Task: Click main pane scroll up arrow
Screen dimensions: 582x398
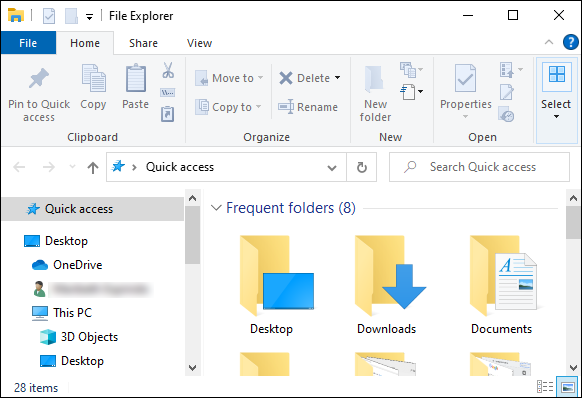Action: 573,198
